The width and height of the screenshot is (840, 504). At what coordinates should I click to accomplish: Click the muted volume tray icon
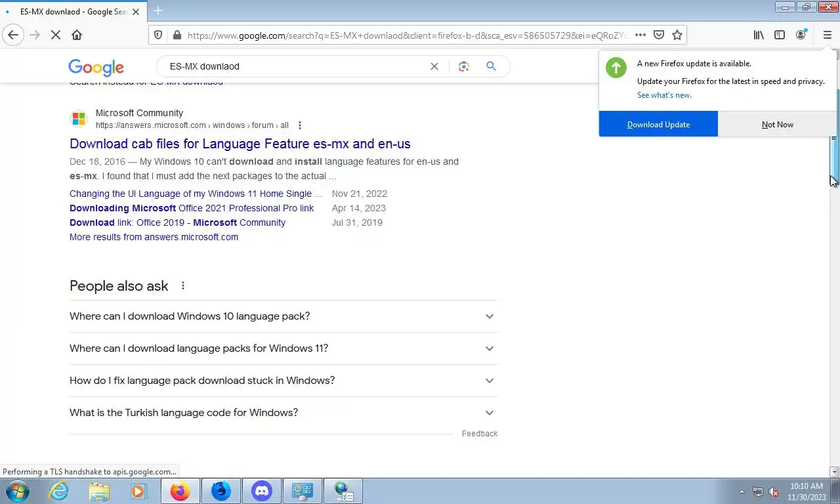pyautogui.click(x=774, y=492)
